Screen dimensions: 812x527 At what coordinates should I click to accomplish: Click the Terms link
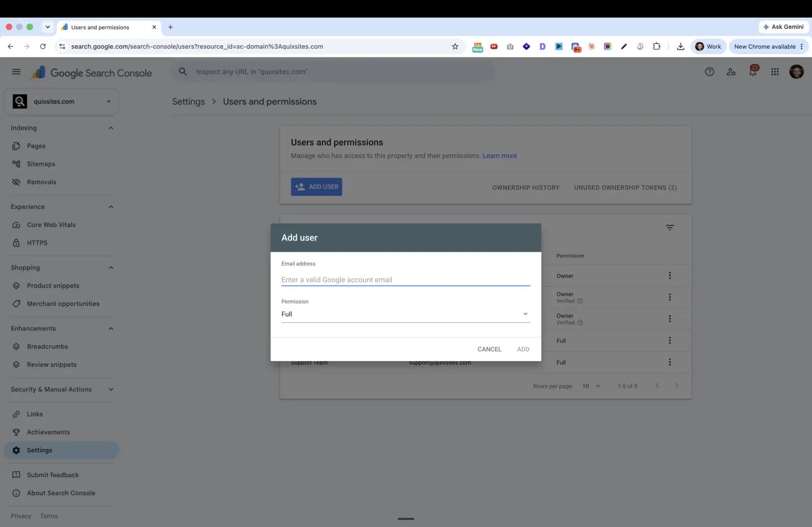[49, 516]
